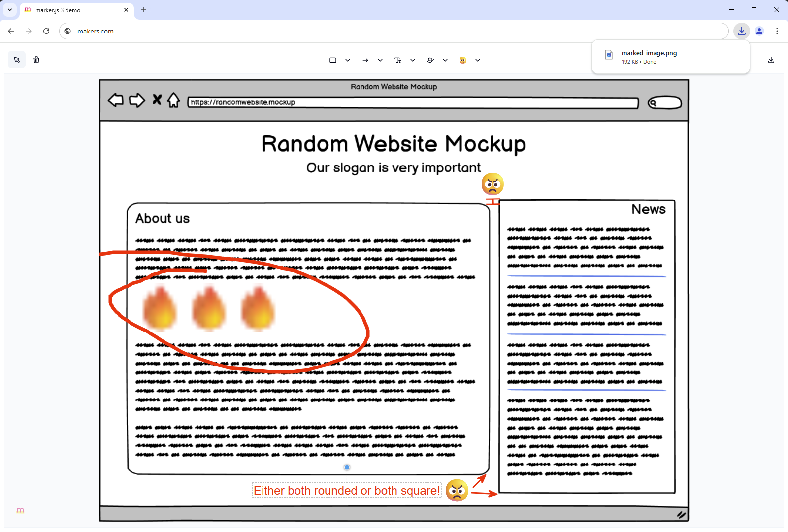Expand the emoji picker dropdown
Viewport: 788px width, 532px height.
pyautogui.click(x=478, y=60)
